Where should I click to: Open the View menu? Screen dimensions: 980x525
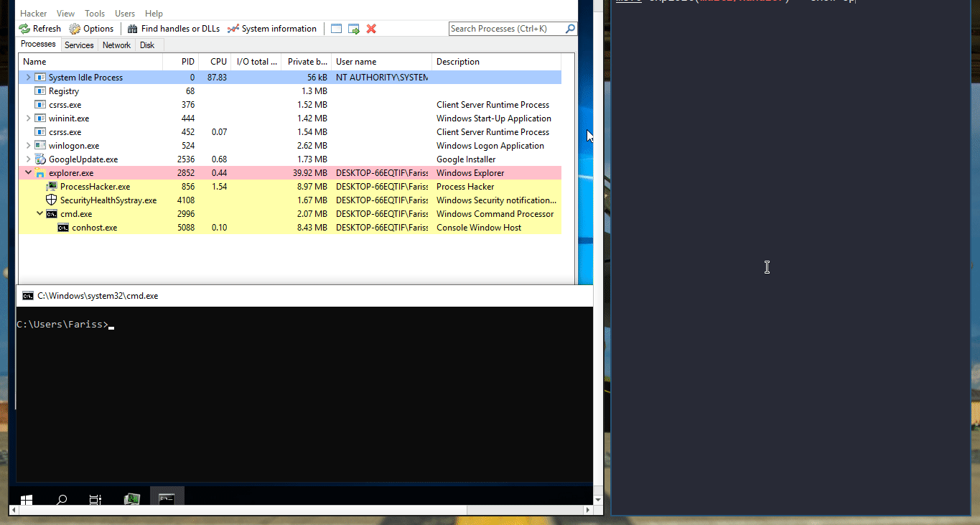[65, 14]
